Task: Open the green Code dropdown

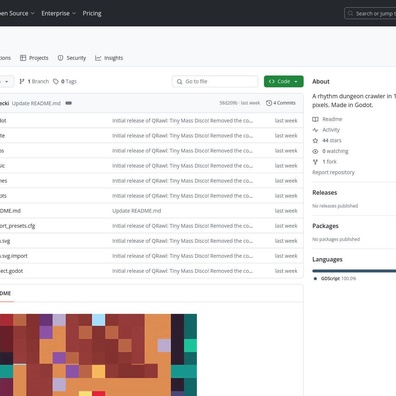Action: pos(284,81)
